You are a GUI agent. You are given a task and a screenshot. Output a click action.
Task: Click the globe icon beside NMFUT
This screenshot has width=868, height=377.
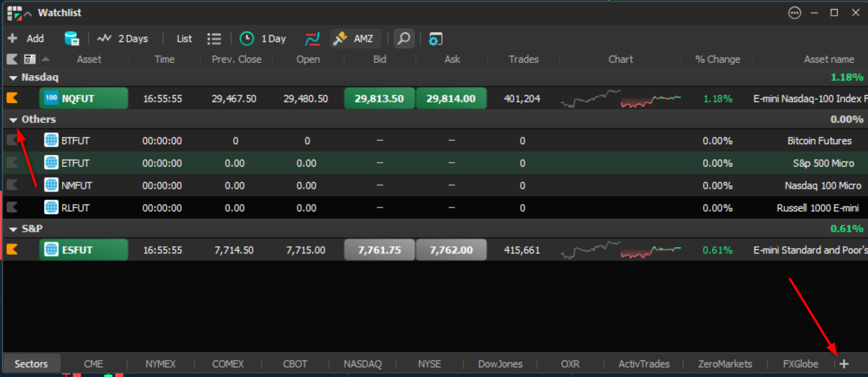tap(51, 185)
